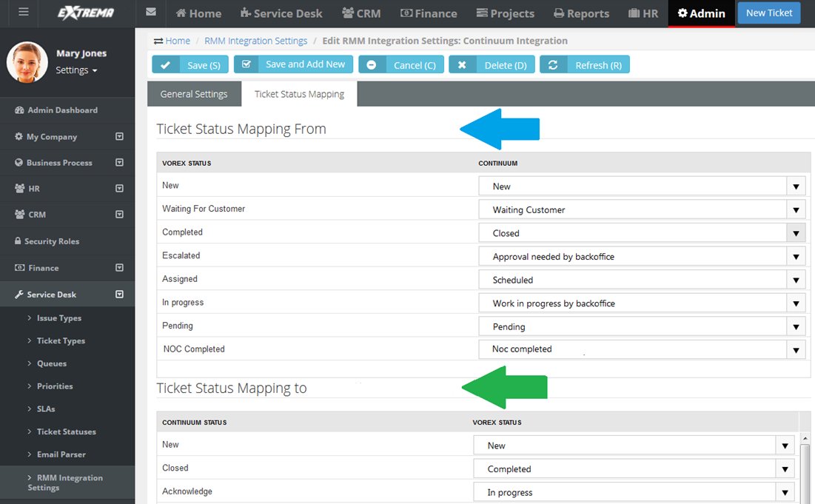Expand Finance sidebar section arrow

click(119, 268)
